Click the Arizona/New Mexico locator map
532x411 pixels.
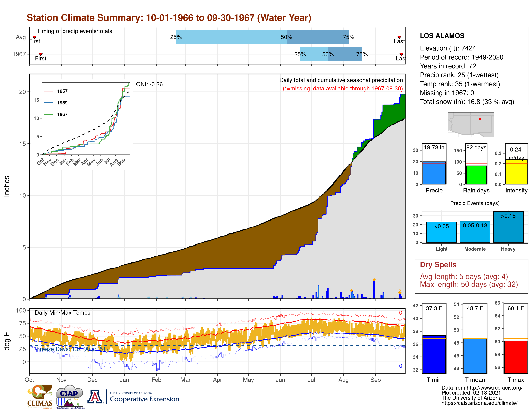coord(471,124)
